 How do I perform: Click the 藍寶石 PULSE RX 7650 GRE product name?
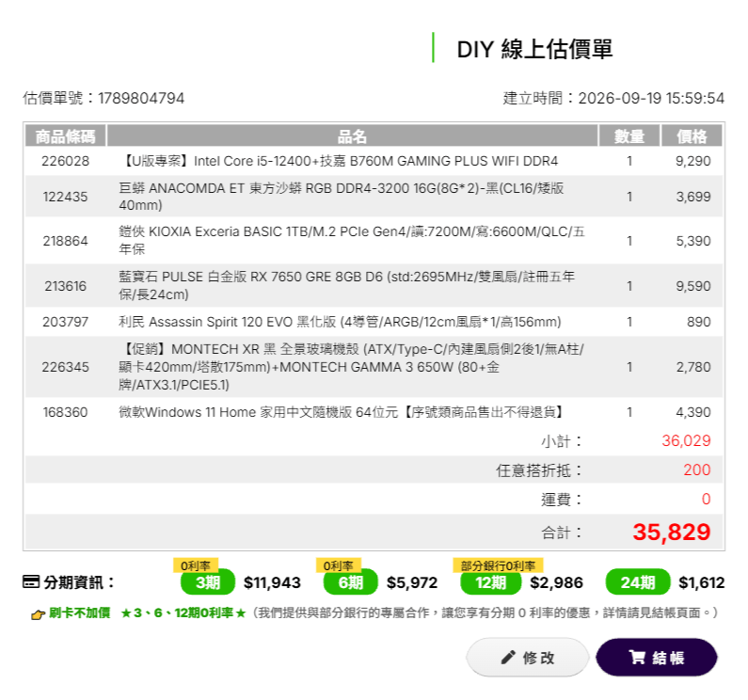coord(347,285)
